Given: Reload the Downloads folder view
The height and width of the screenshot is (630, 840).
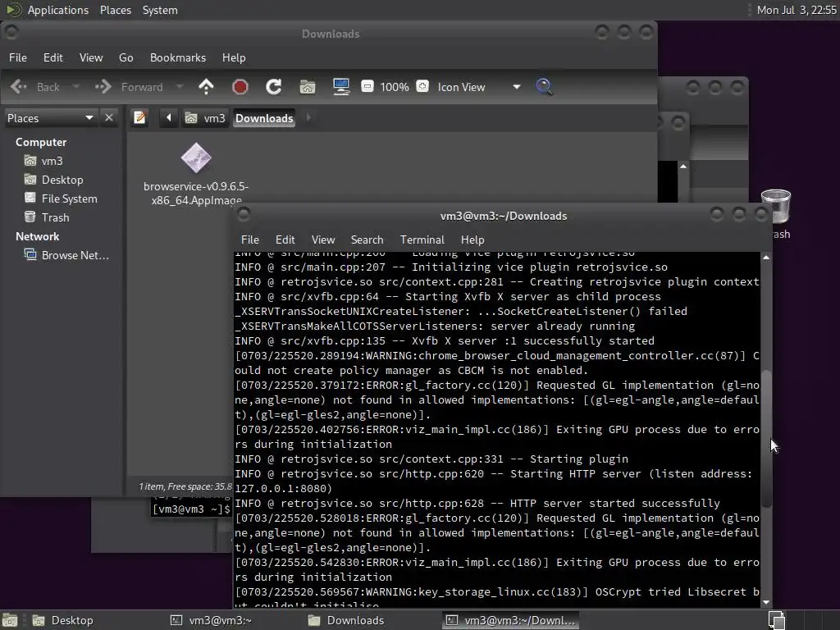Looking at the screenshot, I should tap(274, 87).
